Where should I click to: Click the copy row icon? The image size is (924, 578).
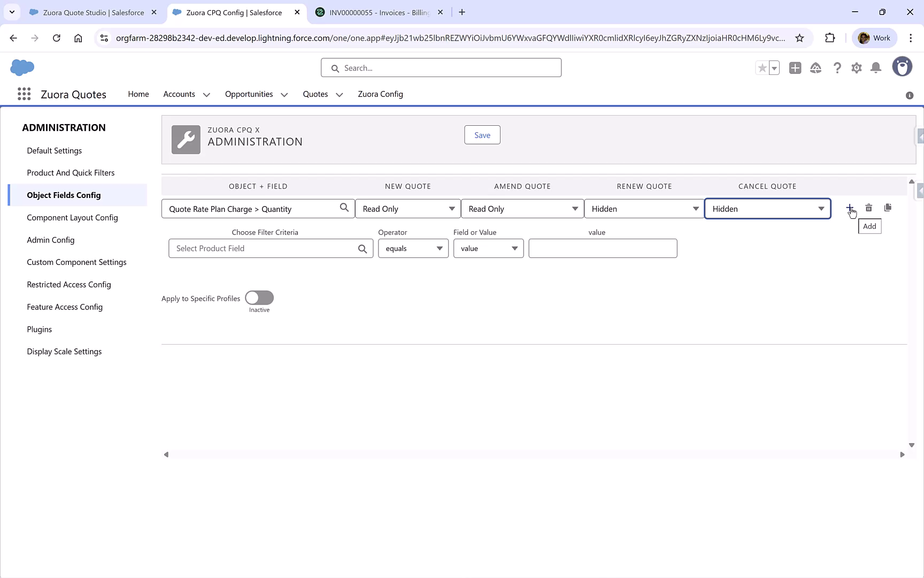888,208
